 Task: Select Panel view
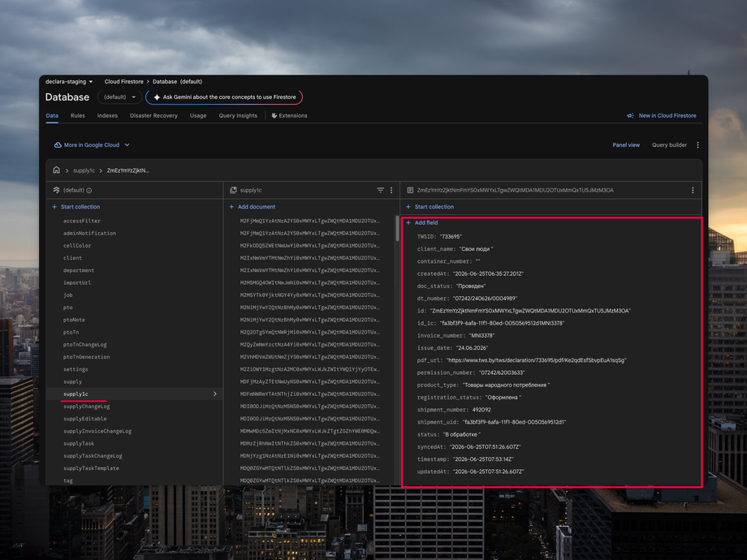pyautogui.click(x=626, y=144)
